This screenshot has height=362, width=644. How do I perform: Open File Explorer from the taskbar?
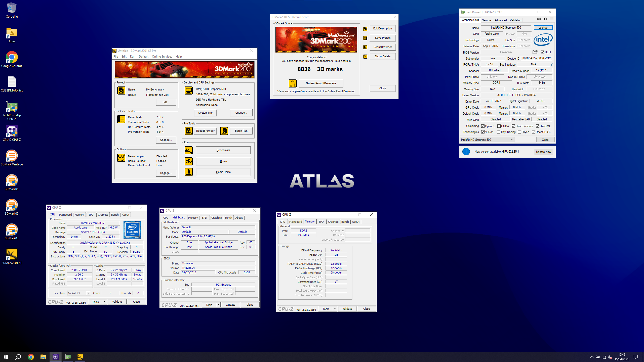coord(43,357)
